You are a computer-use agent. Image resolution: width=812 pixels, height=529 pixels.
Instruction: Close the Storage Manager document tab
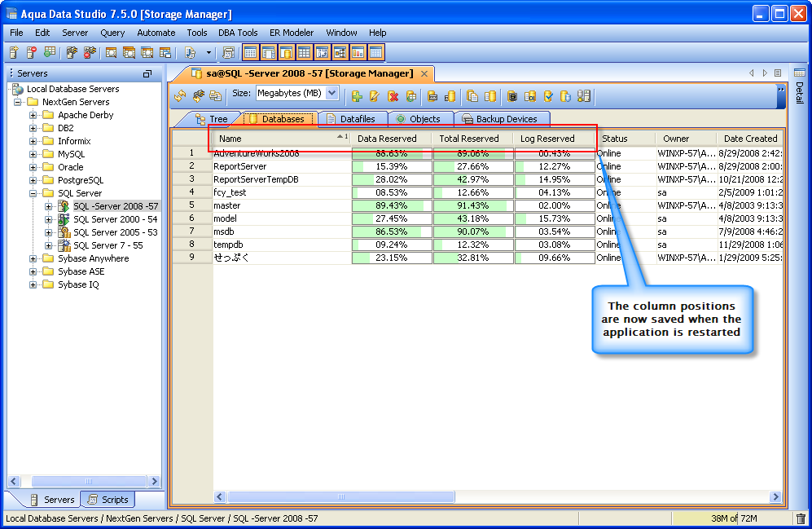pos(424,73)
